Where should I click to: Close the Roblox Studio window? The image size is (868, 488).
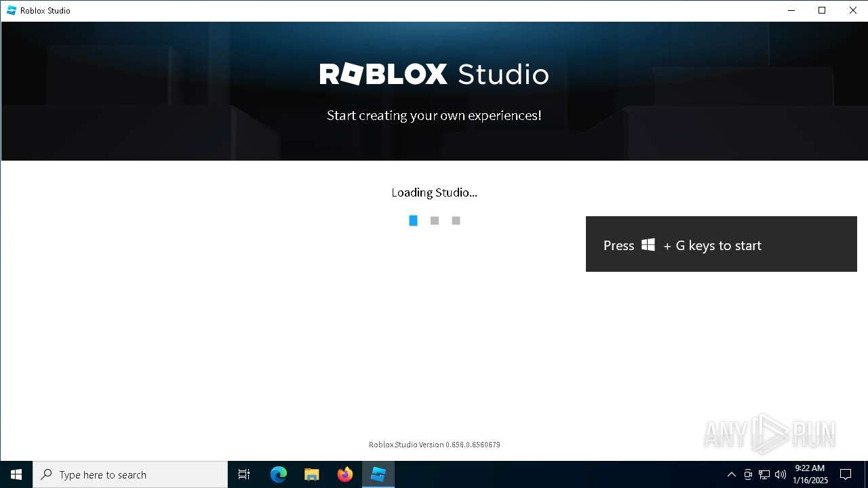coord(853,10)
